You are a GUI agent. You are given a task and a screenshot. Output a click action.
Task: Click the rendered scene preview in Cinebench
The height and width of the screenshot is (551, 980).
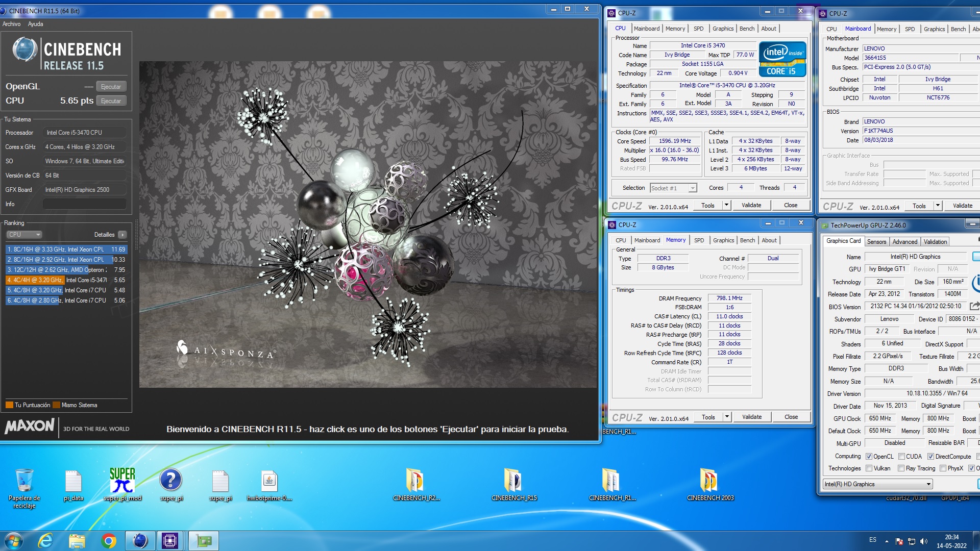(367, 224)
